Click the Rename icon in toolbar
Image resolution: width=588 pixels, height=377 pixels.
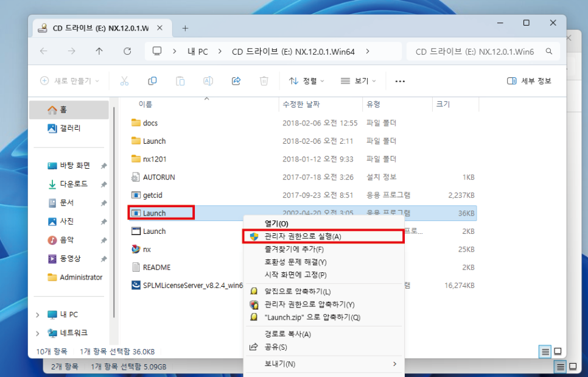(x=208, y=80)
